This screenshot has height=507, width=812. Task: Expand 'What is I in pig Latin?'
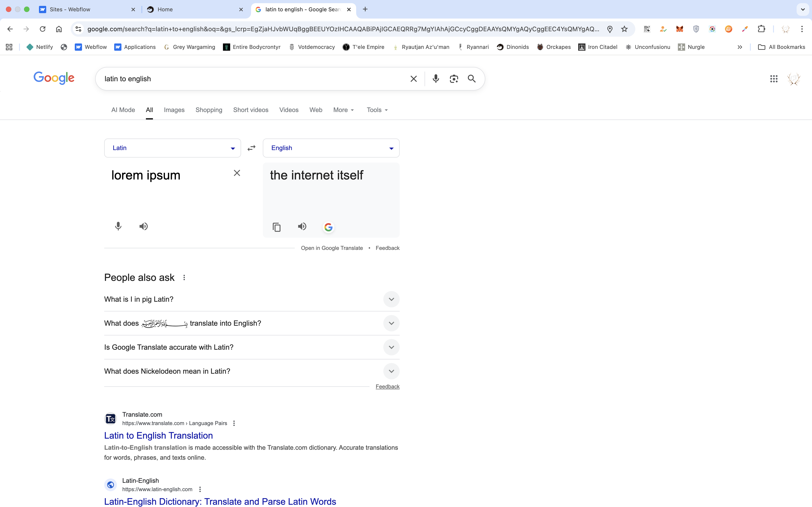[x=391, y=299]
